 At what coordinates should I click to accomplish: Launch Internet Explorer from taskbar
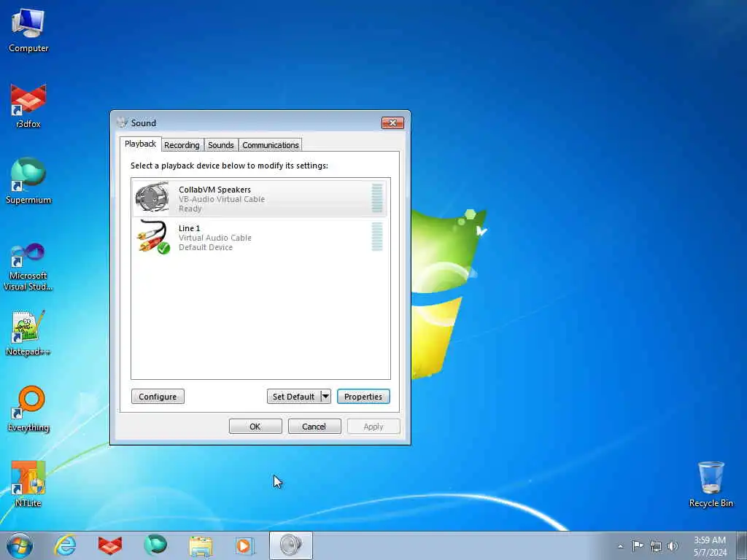tap(65, 545)
